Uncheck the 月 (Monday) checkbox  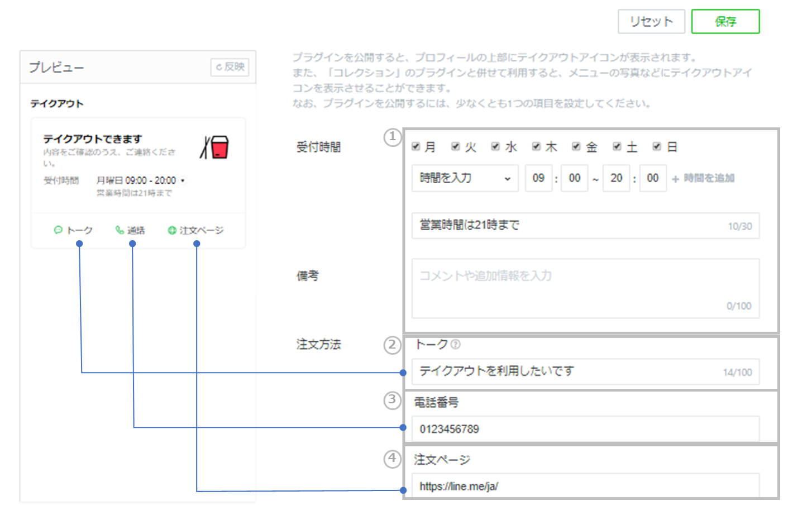(416, 146)
